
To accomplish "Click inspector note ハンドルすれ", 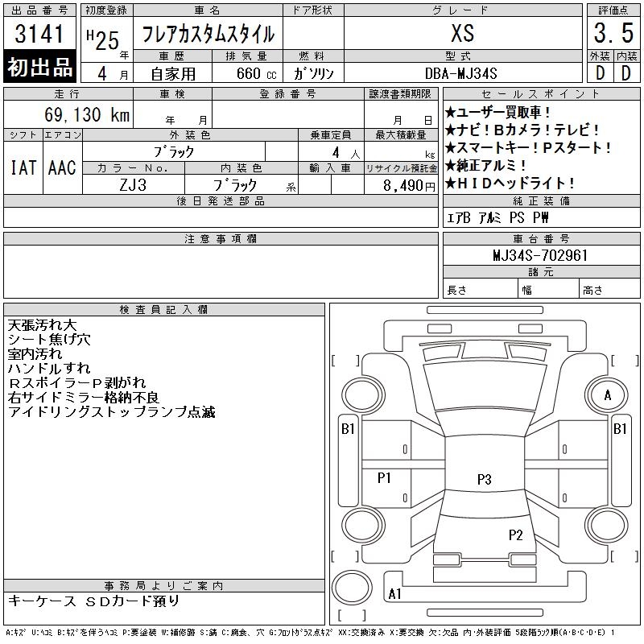I will point(49,369).
